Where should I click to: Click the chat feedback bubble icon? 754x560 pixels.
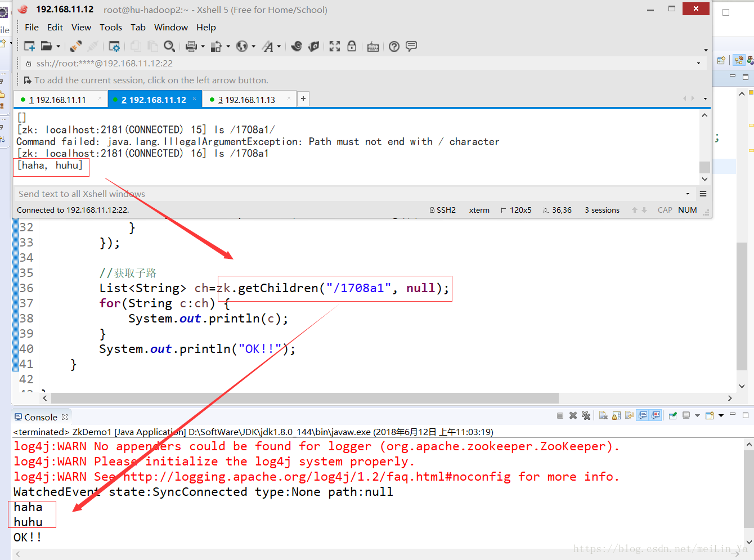point(411,46)
